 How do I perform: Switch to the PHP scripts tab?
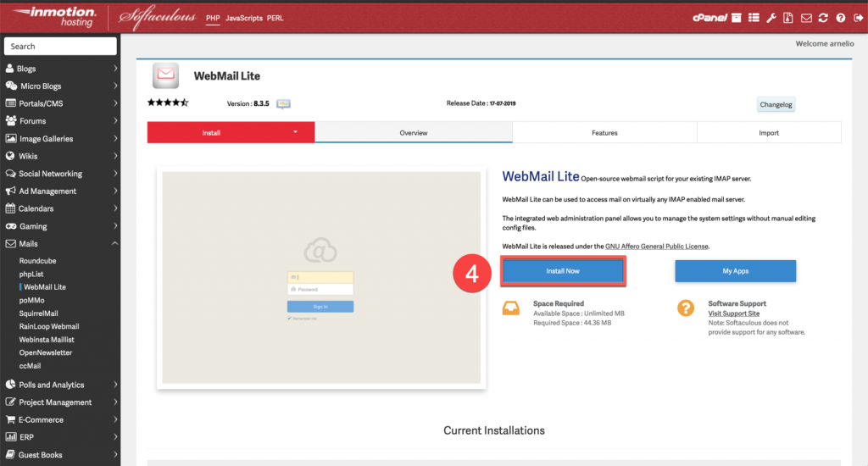pyautogui.click(x=213, y=19)
